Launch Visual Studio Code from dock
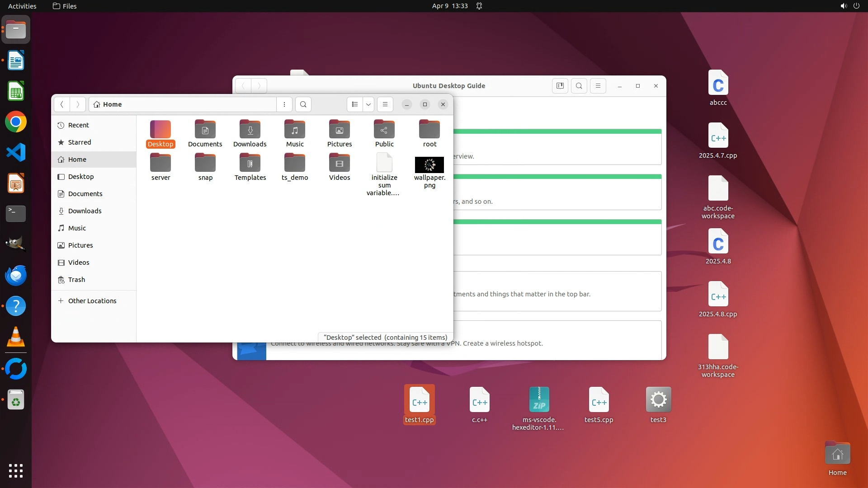Screen dimensions: 868x488 coord(16,153)
